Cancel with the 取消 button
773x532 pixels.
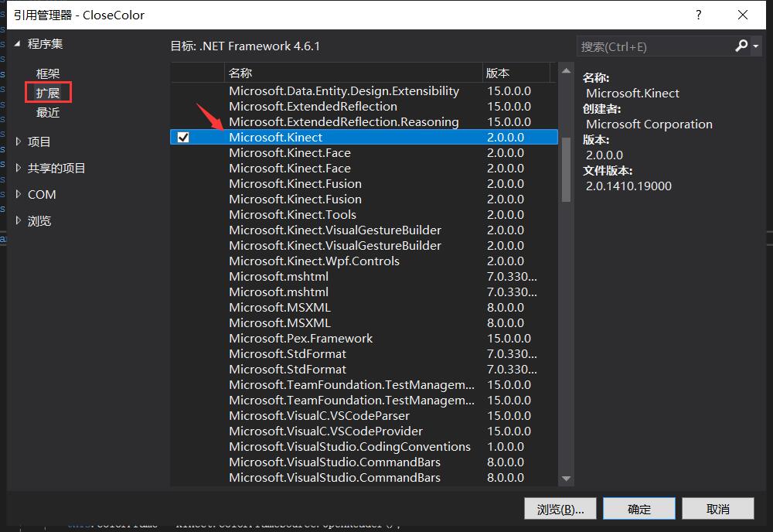pos(718,509)
